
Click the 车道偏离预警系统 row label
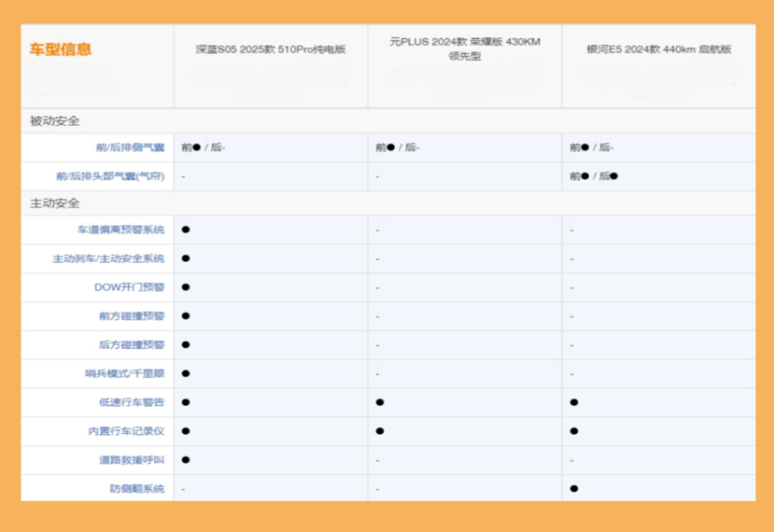click(121, 230)
